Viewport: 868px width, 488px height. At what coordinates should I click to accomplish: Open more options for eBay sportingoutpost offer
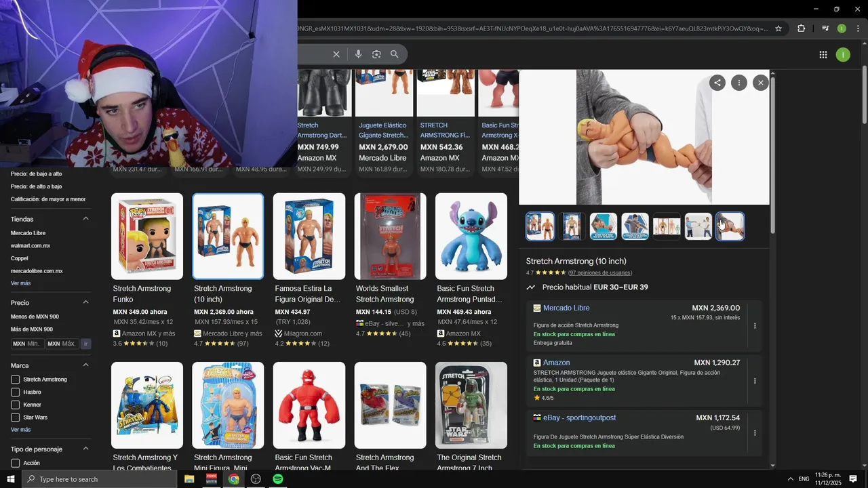[x=755, y=433]
